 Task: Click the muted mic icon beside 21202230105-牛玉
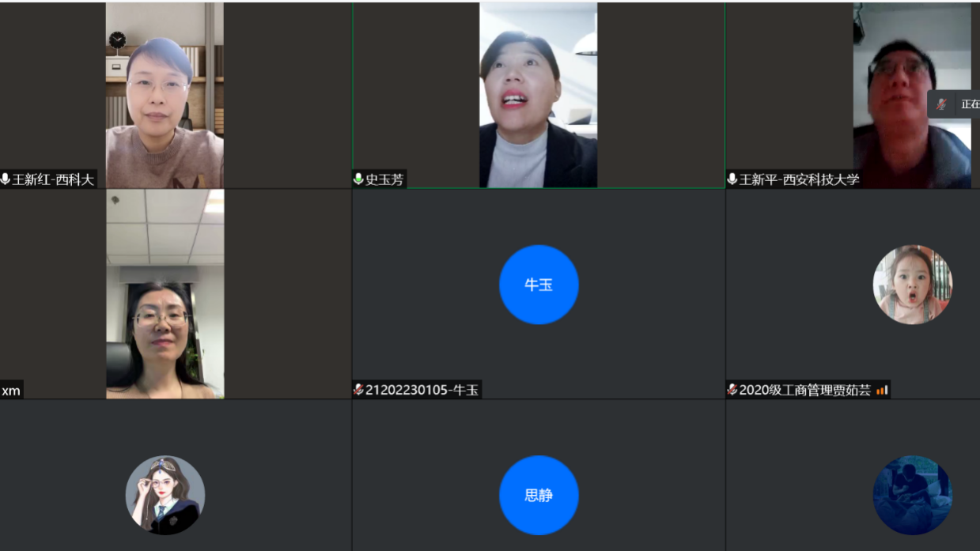[x=358, y=390]
